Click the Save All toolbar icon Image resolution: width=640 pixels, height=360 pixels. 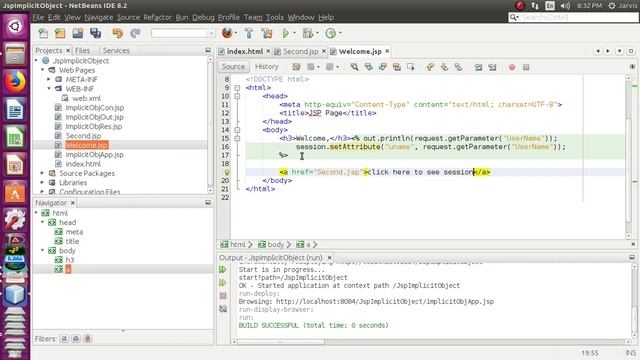pos(96,33)
